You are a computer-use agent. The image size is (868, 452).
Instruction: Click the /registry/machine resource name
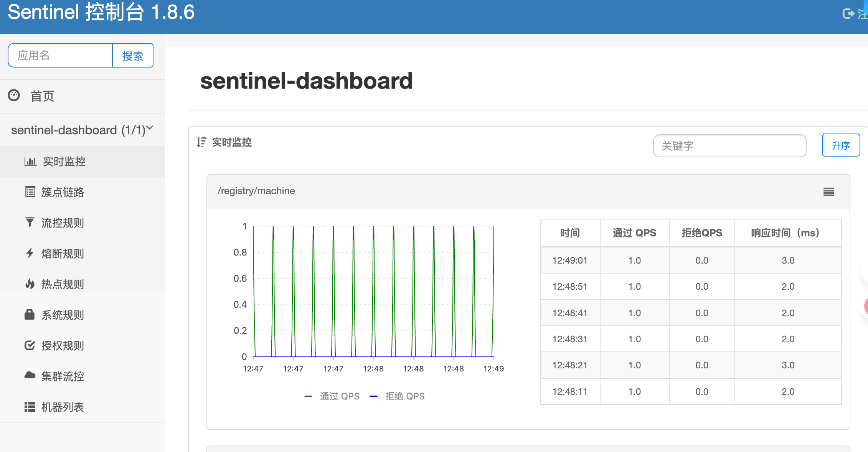point(256,191)
